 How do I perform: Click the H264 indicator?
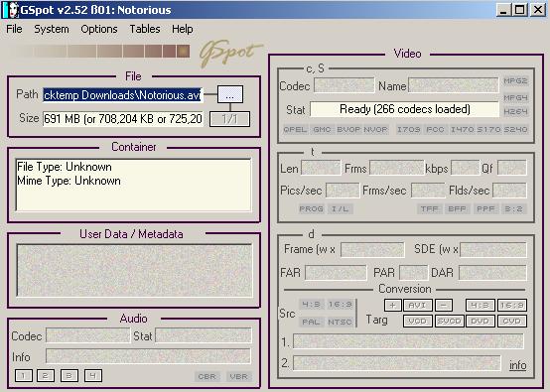(515, 111)
